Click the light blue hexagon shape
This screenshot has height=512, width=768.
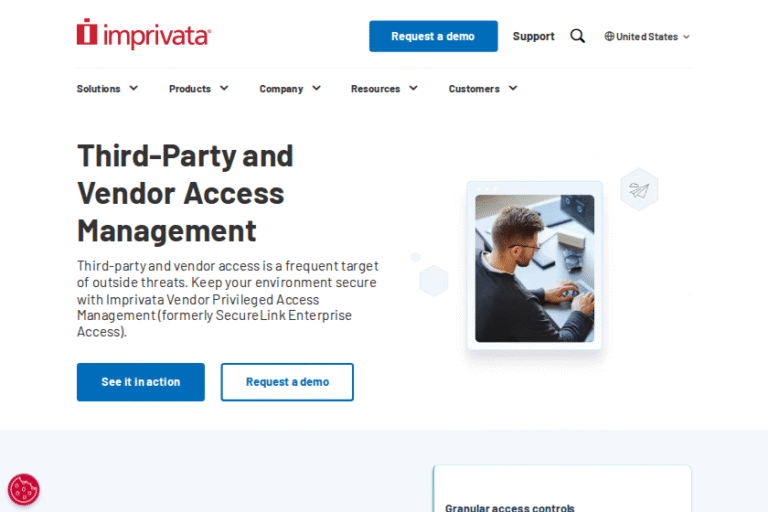click(434, 281)
